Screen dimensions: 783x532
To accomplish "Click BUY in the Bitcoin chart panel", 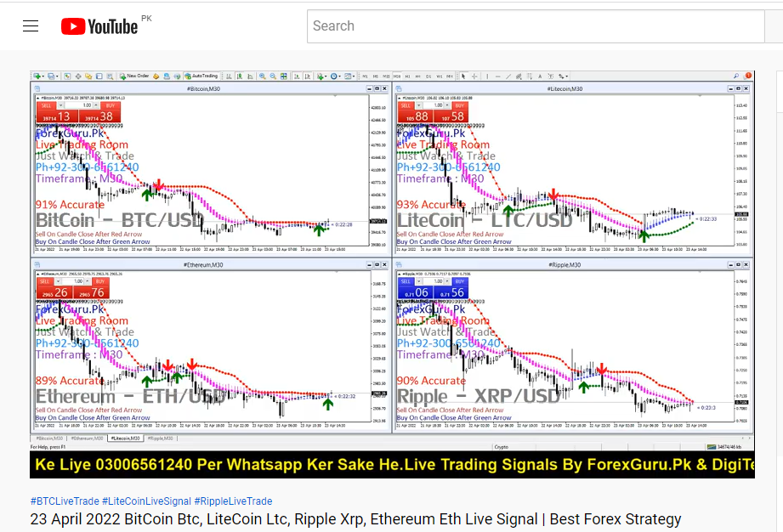I will pyautogui.click(x=111, y=105).
